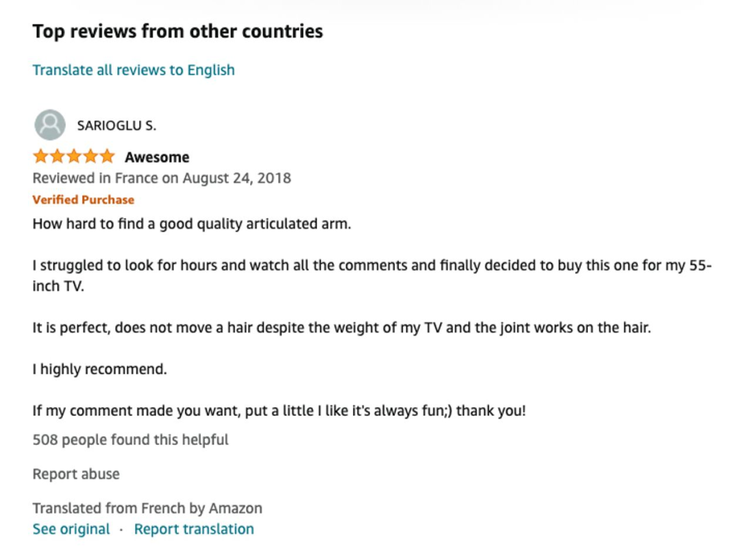Show the original review via See original
740x560 pixels.
[x=71, y=529]
